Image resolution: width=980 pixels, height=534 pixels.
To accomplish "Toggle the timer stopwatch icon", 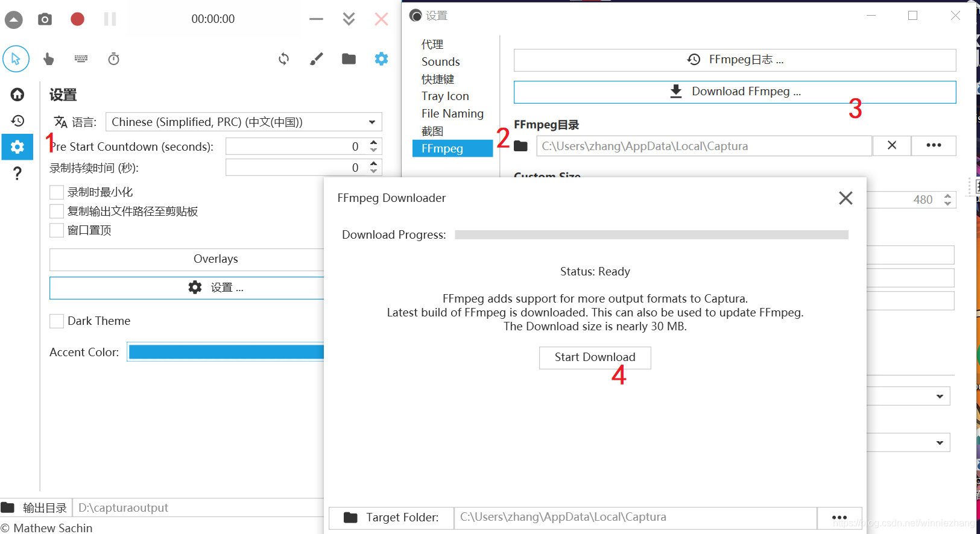I will pos(113,58).
